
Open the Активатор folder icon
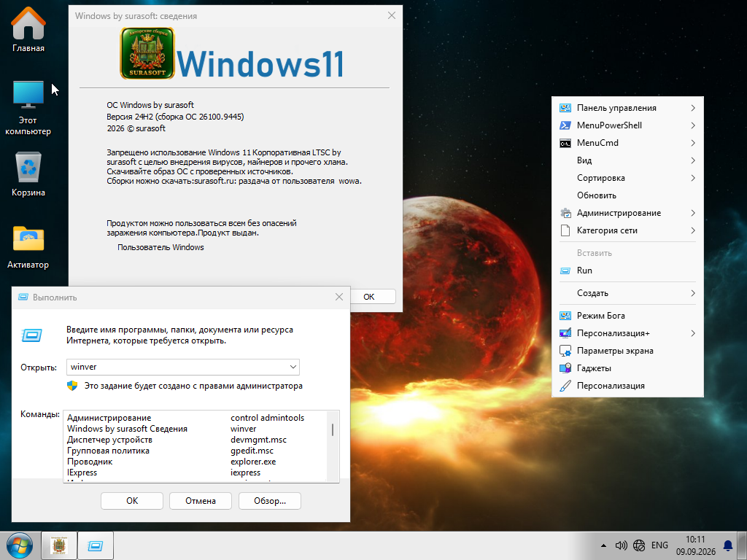point(28,246)
